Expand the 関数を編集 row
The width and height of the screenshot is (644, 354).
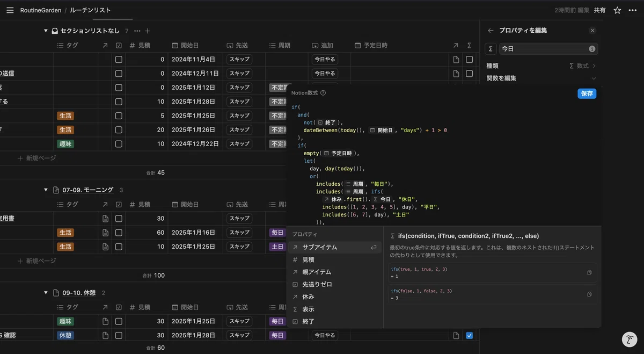[541, 78]
